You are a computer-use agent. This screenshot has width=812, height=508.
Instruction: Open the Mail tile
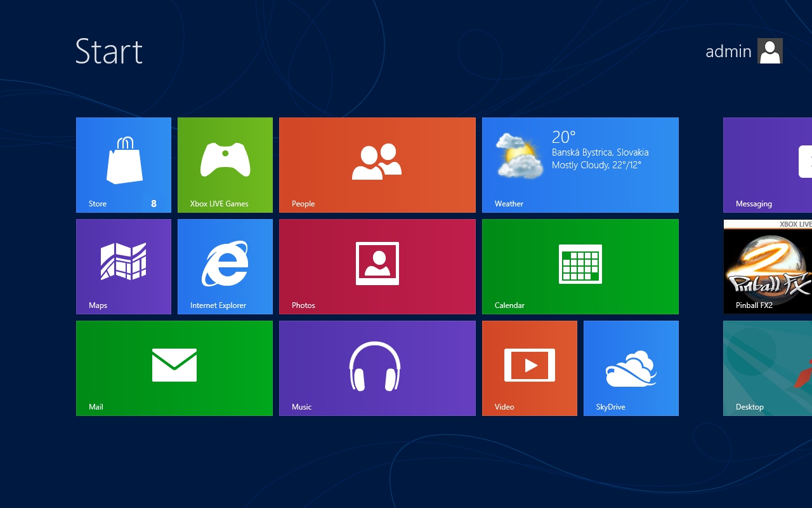coord(174,368)
